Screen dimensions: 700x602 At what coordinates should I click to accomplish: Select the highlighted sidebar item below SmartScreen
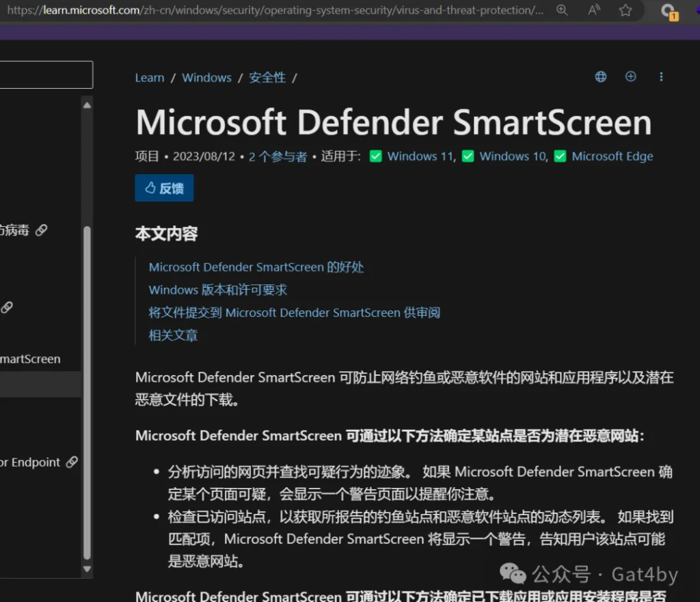(40, 384)
